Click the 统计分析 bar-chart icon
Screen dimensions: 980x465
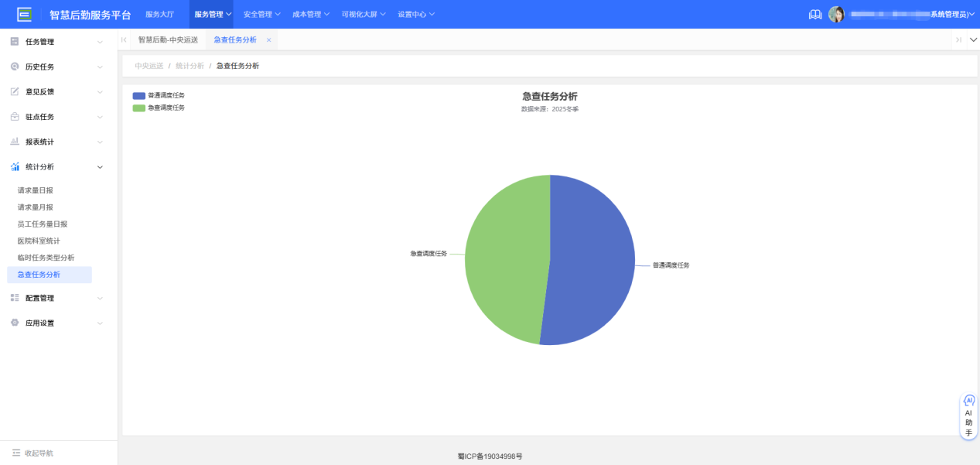point(12,166)
